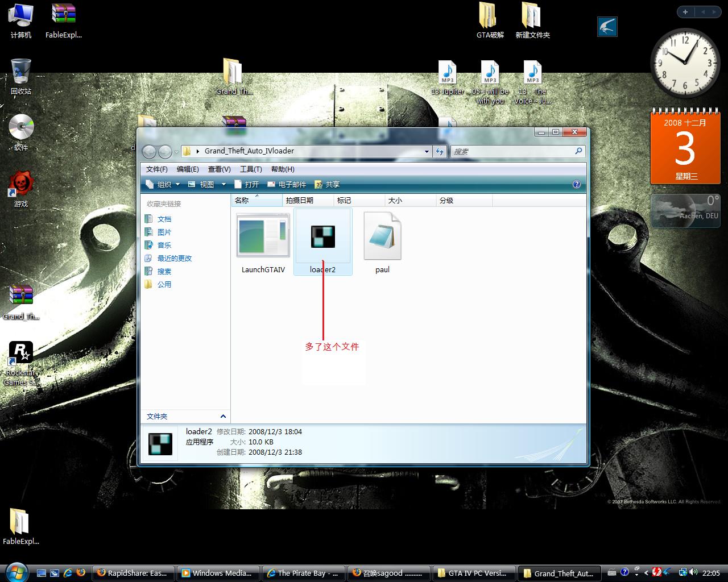
Task: Click the loader2 preview icon in details pane
Action: [x=160, y=444]
